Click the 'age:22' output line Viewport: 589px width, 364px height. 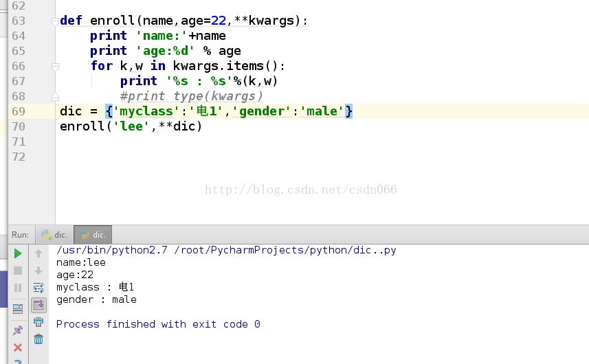75,275
